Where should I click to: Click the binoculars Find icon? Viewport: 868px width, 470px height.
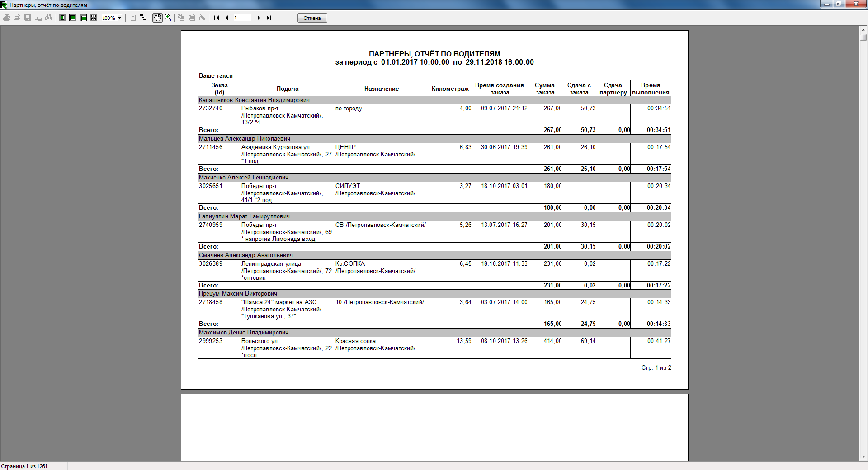click(48, 18)
